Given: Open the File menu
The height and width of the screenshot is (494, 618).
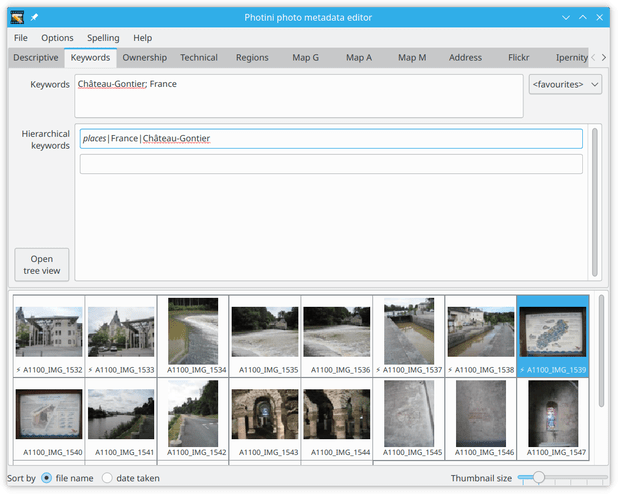Looking at the screenshot, I should [20, 38].
